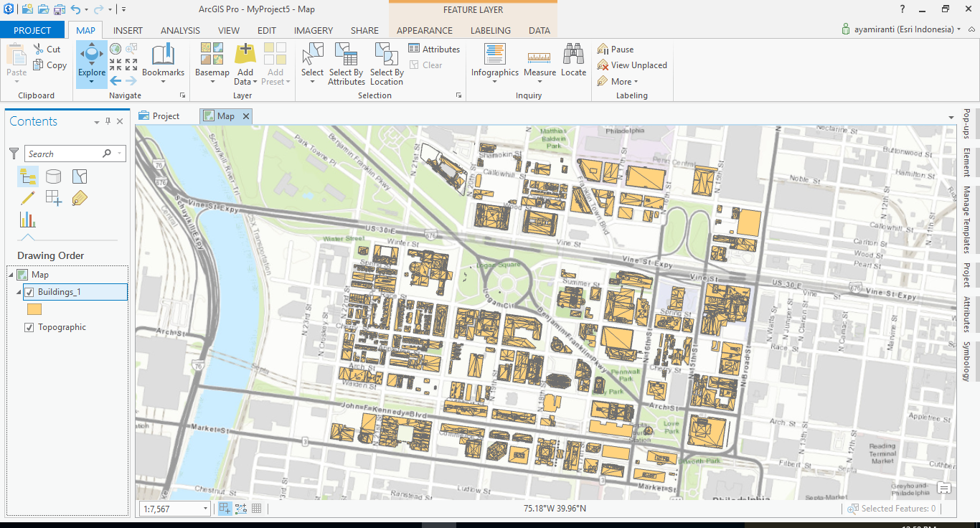Open the Infographics dropdown

pos(495,81)
